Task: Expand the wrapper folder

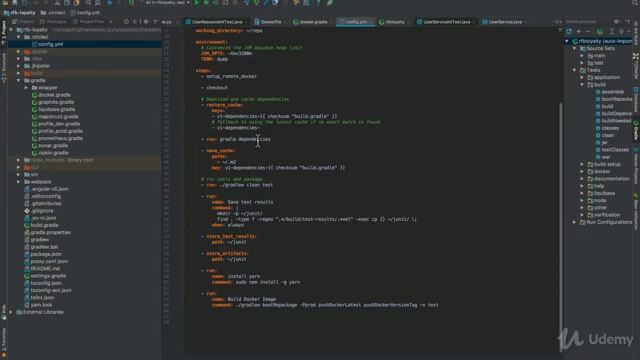Action: tap(27, 88)
